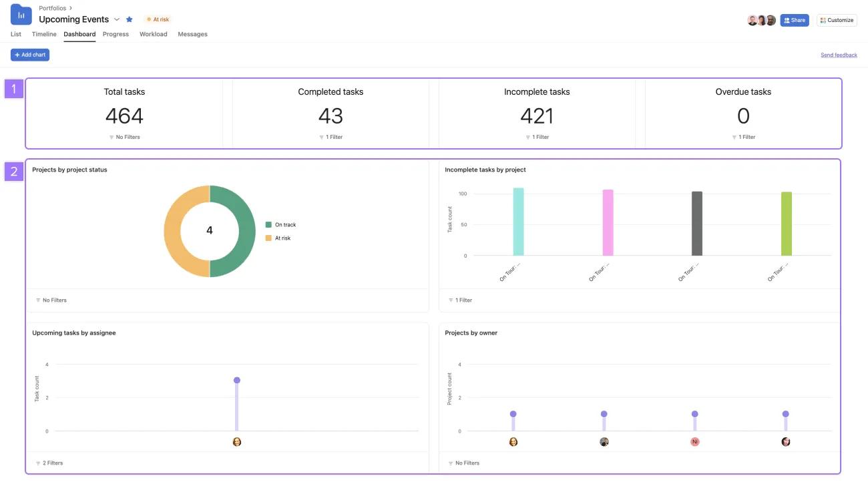Viewport: 868px width, 486px height.
Task: Open the Workload tab
Action: [153, 34]
